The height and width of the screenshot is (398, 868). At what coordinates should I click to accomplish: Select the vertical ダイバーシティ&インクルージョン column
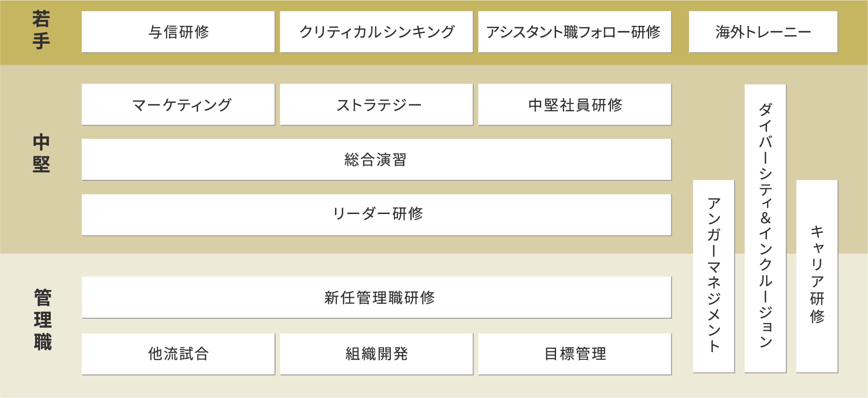tap(765, 228)
